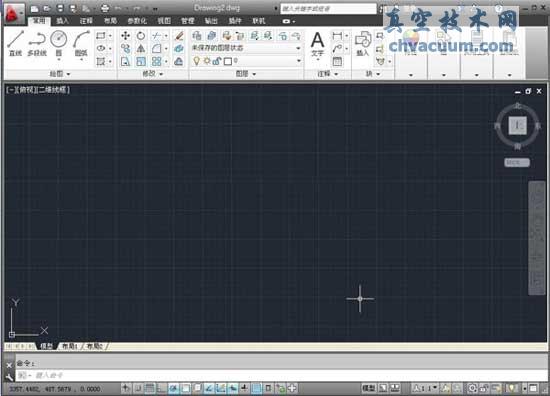
Task: Expand the Block (块) panel title arrow
Action: [378, 74]
